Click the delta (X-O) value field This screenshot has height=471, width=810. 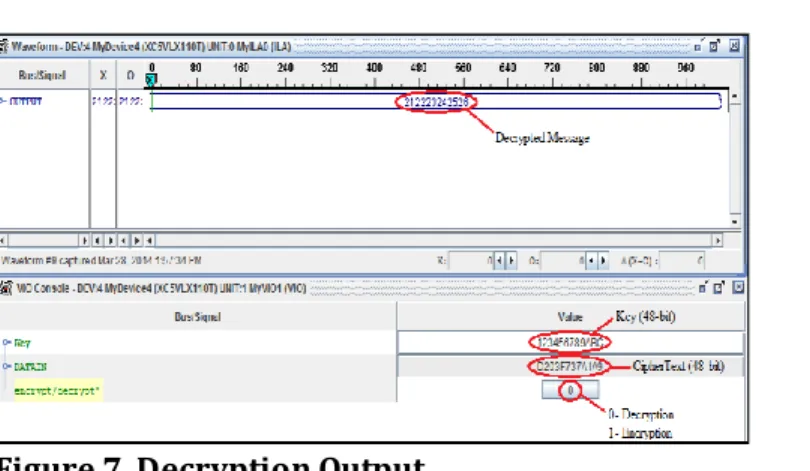(682, 261)
